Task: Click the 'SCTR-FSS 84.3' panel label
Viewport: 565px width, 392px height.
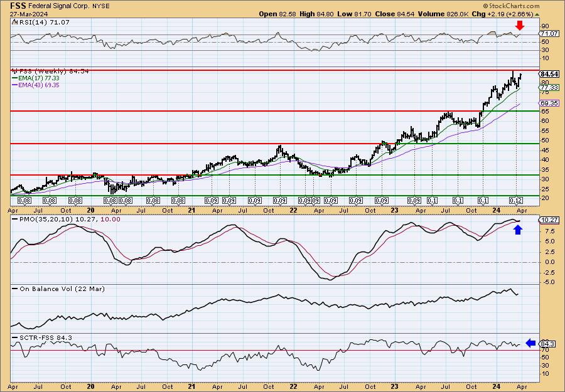Action: coord(45,337)
